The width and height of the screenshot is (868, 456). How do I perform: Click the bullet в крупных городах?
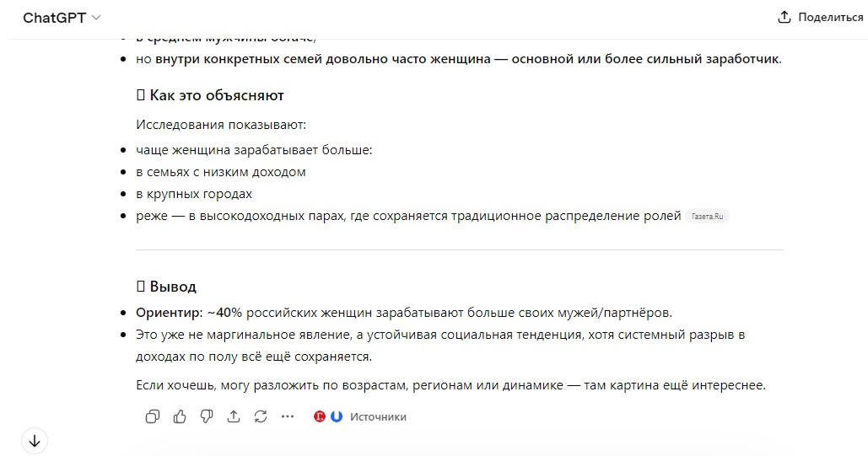coord(194,194)
